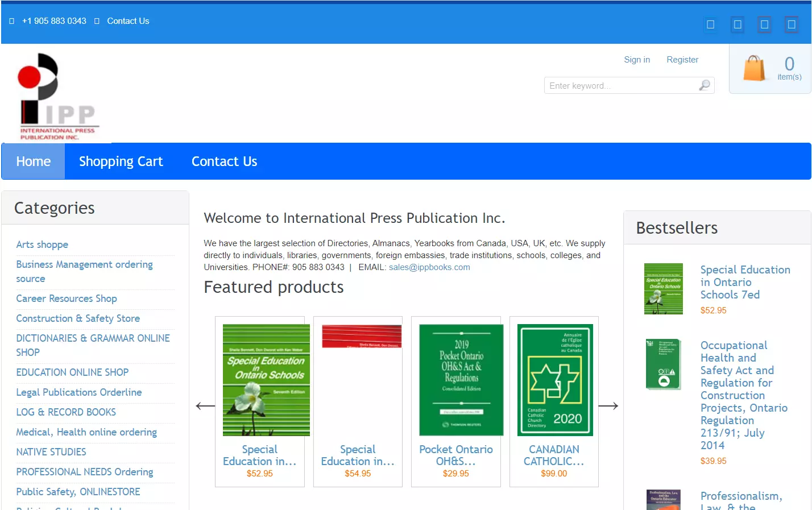Click the phone icon beside the number
The image size is (812, 510).
12,21
